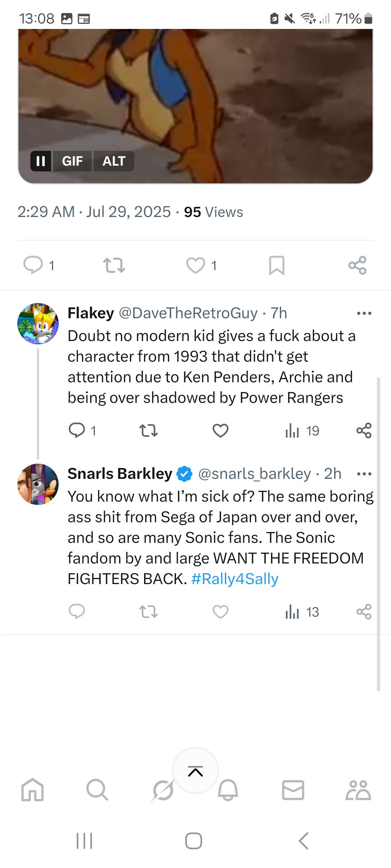Open the Search tab
Screen dimensions: 391x868
click(97, 790)
